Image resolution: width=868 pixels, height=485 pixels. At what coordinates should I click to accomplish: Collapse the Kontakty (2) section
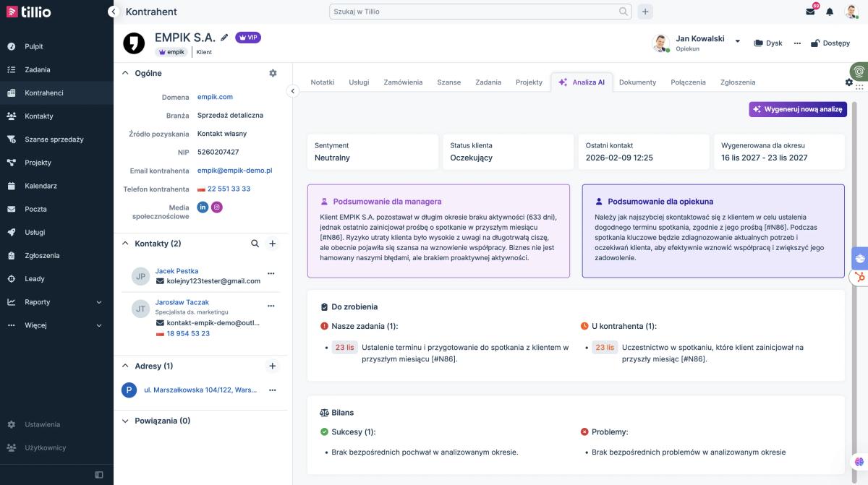point(125,244)
